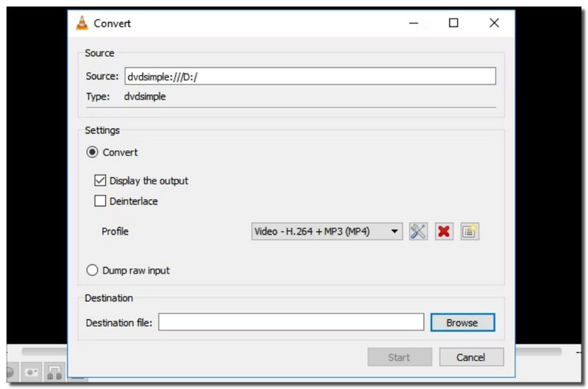
Task: Click the Start button
Action: click(399, 357)
